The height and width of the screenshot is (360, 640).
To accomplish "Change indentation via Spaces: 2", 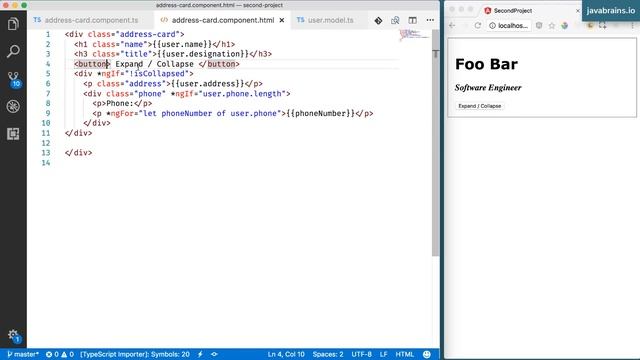I will point(328,354).
